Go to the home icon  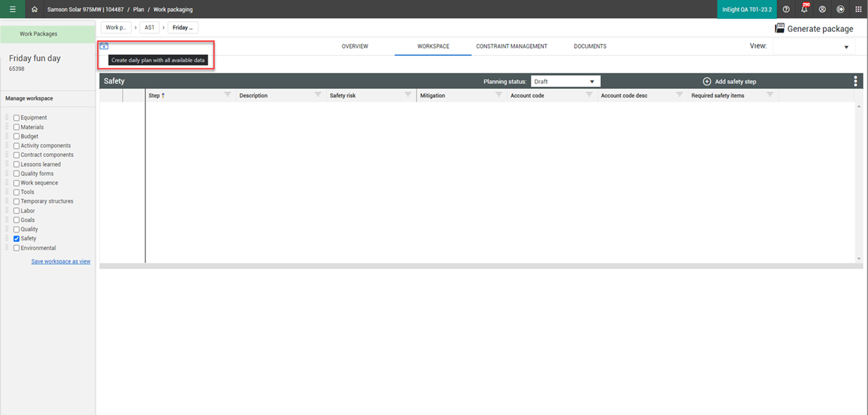(34, 10)
